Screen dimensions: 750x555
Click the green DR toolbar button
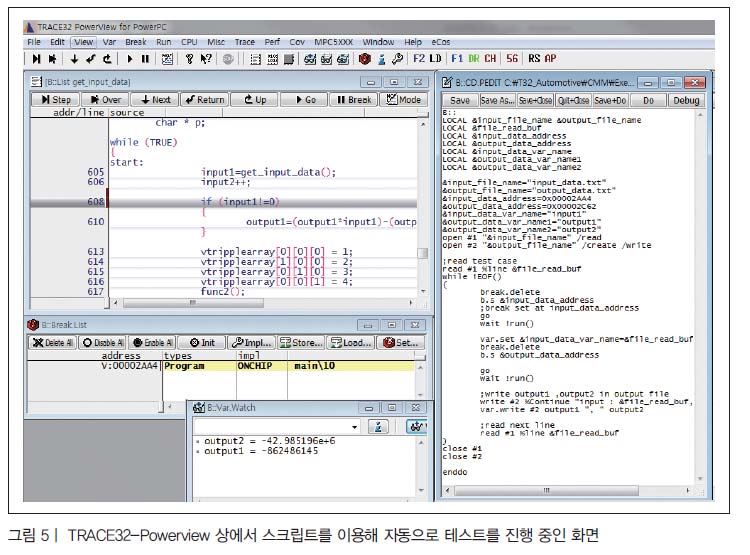(474, 58)
